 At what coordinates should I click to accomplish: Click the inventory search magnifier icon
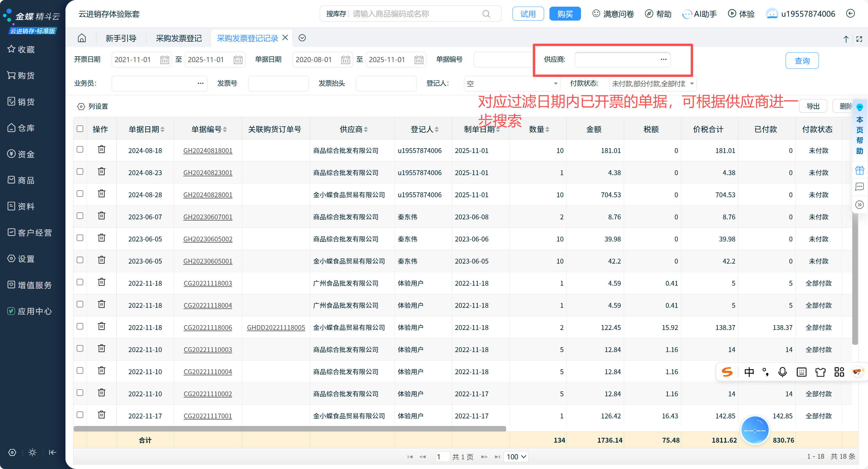point(486,14)
